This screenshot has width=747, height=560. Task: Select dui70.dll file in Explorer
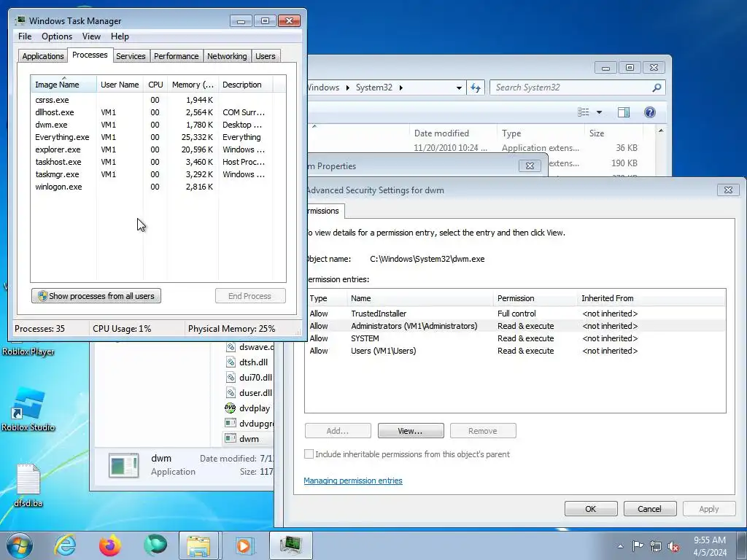click(249, 377)
